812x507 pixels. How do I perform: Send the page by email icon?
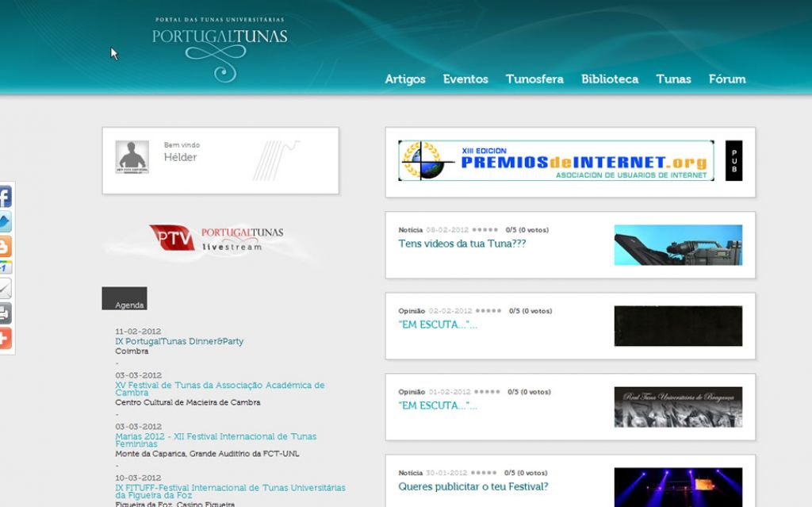(x=5, y=290)
